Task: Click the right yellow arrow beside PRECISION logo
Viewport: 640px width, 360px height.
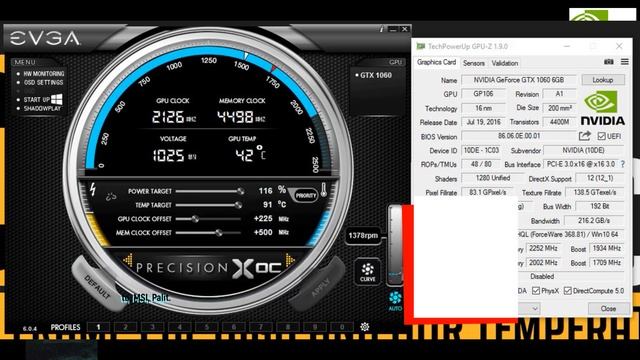Action: point(290,260)
